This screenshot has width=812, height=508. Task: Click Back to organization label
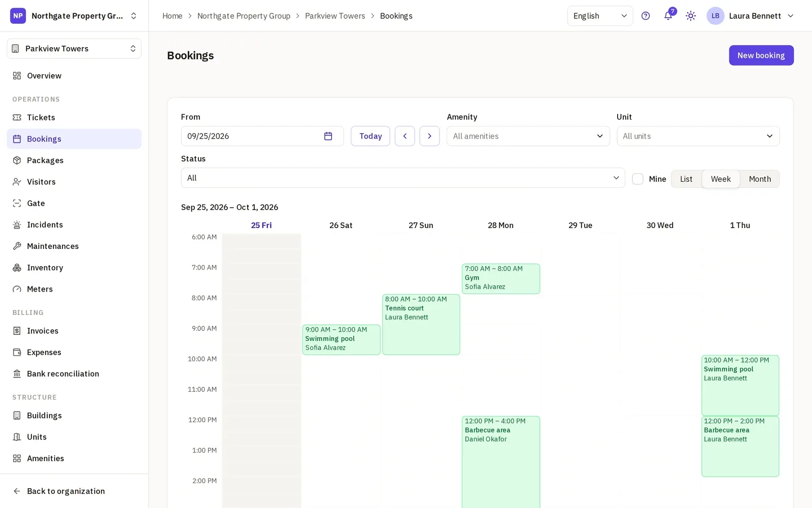(66, 491)
